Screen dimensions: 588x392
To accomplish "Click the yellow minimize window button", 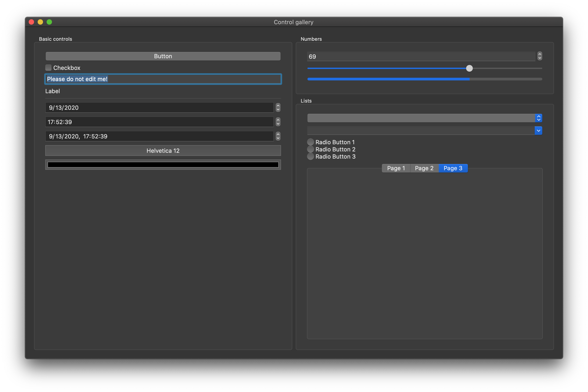I will 40,22.
